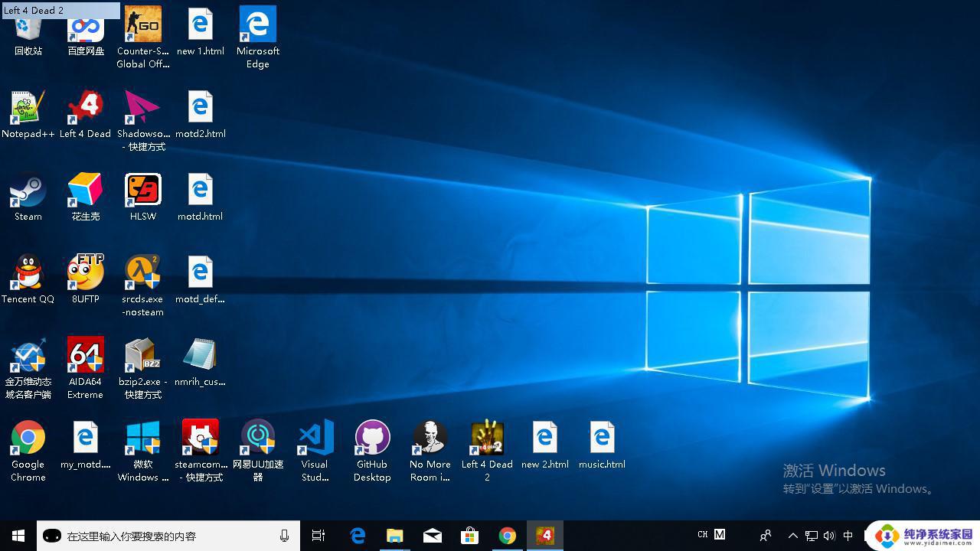980x551 pixels.
Task: Open the Microsoft Edge desktop shortcut
Action: point(258,37)
